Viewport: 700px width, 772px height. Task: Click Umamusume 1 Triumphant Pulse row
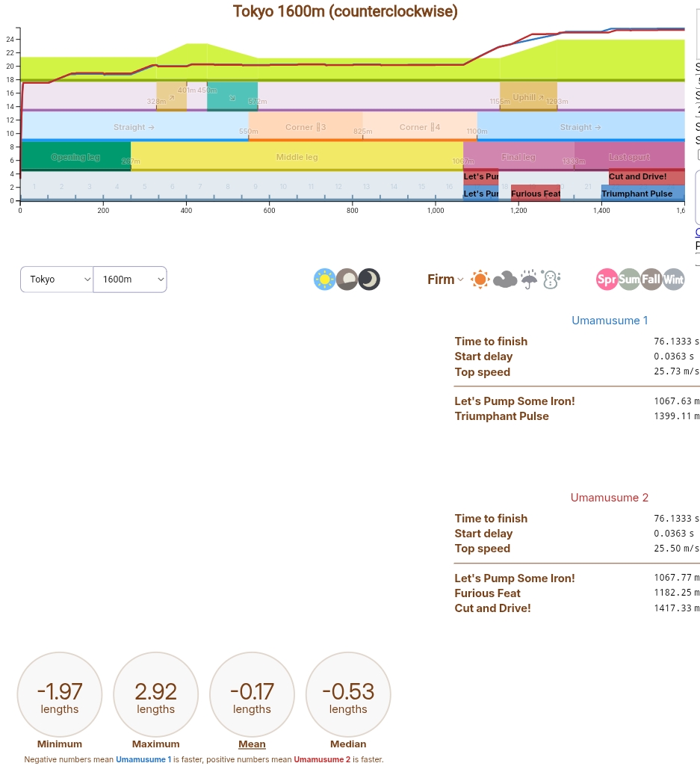577,416
